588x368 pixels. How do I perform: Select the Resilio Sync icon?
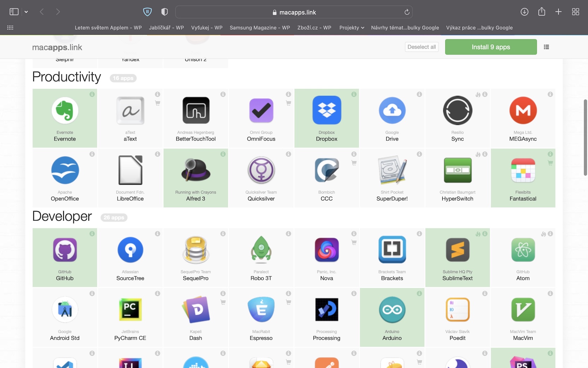458,110
